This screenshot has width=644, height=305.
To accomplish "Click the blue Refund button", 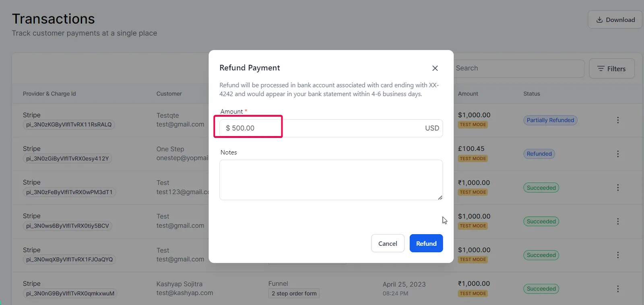I will tap(426, 243).
